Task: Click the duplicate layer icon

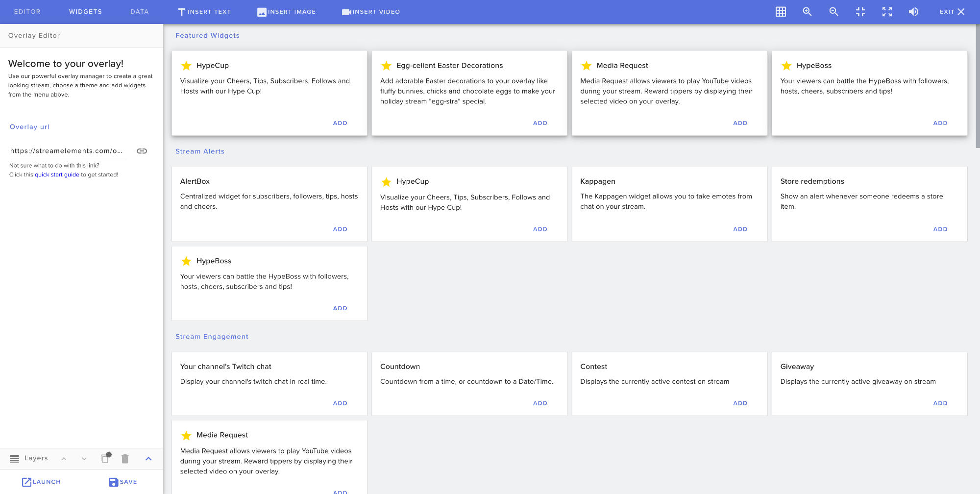Action: pos(105,458)
